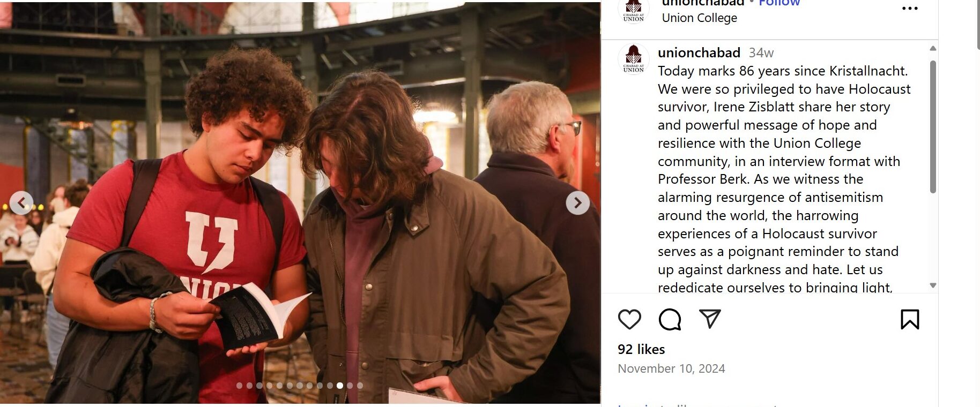Open the Chabad at Union caption avatar
The height and width of the screenshot is (407, 980).
tap(634, 59)
